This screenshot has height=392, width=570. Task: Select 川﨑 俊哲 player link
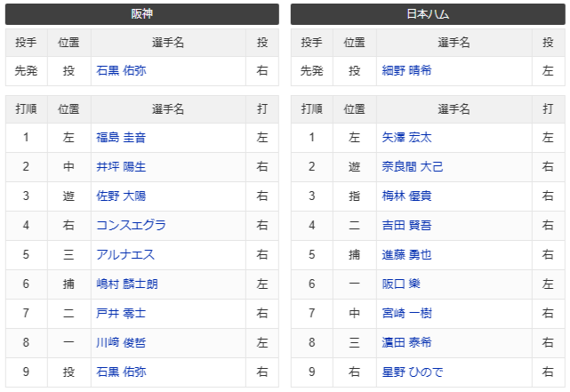tap(121, 342)
